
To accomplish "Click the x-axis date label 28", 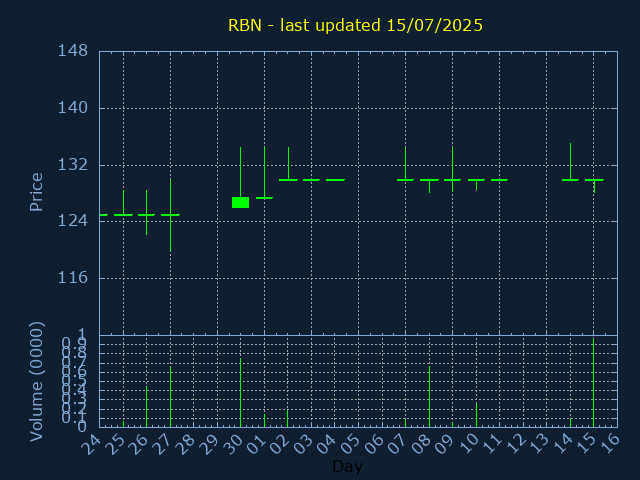I will coord(186,444).
